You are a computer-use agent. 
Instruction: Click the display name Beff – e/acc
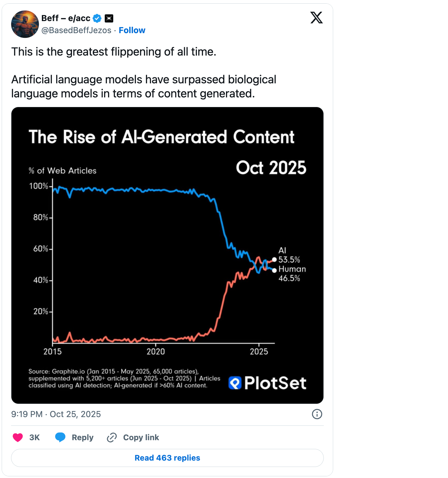tap(66, 18)
